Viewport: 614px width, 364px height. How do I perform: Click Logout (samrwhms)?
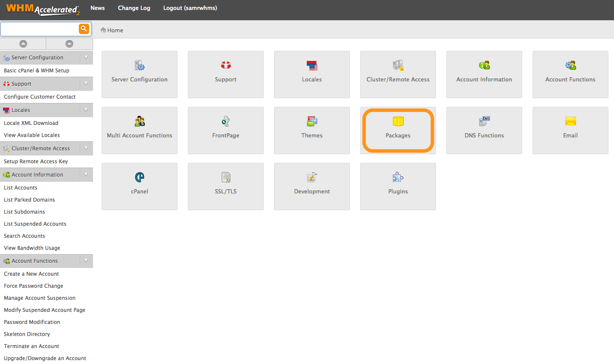190,8
